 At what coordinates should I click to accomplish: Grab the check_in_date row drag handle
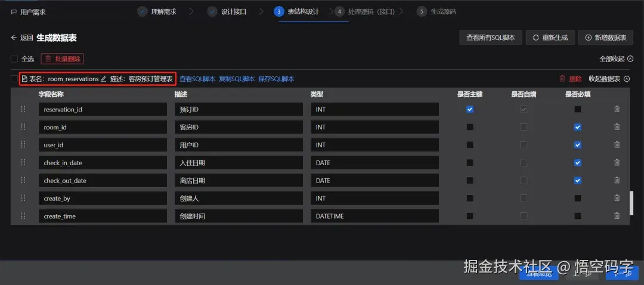[23, 162]
